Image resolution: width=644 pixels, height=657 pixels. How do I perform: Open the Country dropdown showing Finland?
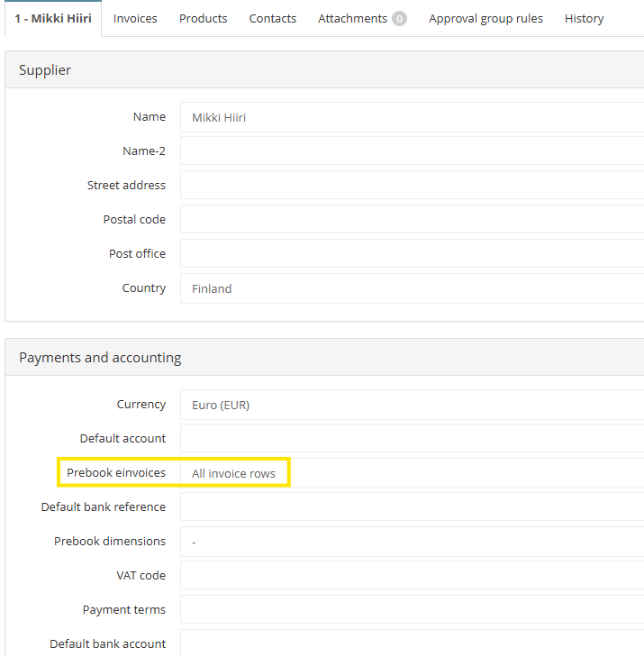412,288
